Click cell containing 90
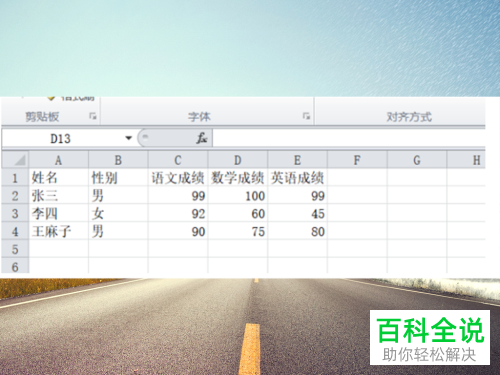The height and width of the screenshot is (375, 500). [x=178, y=231]
